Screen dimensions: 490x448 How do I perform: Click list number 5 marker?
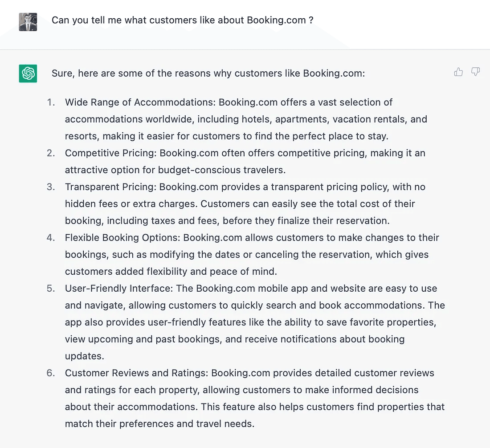[x=51, y=289]
